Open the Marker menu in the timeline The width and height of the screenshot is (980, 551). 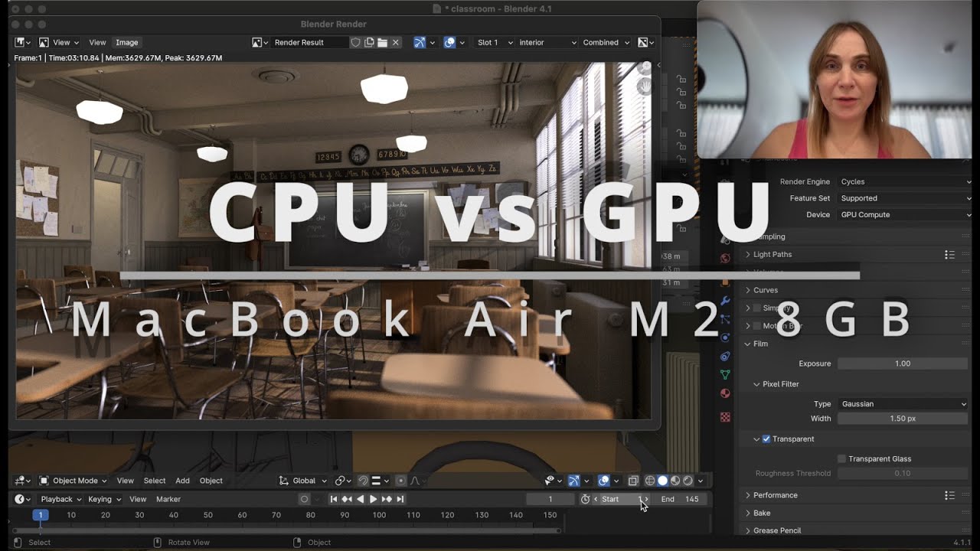pos(168,499)
